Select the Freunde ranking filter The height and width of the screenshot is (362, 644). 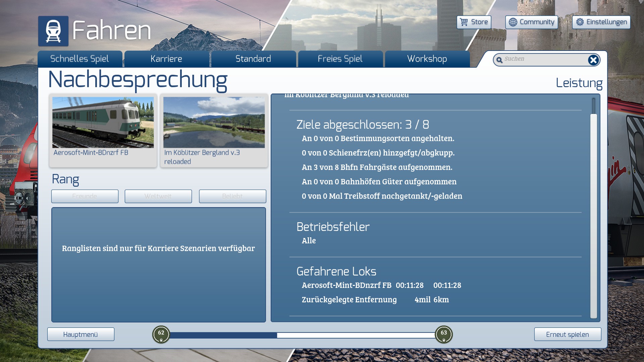(x=85, y=196)
